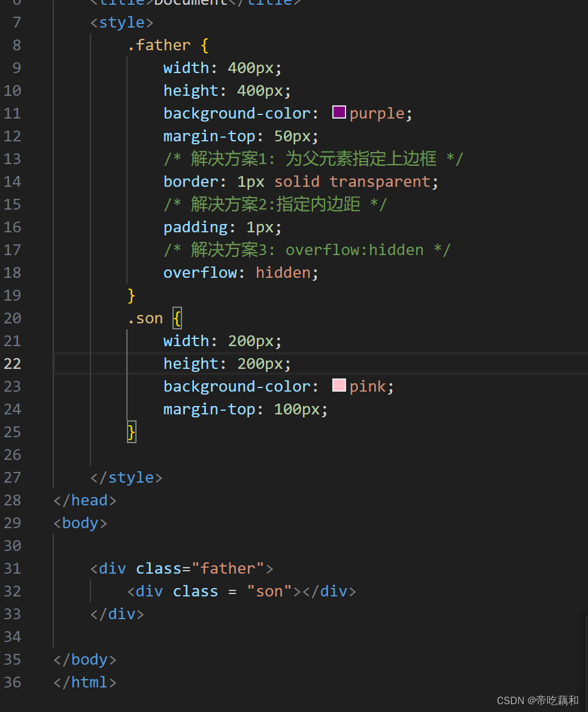Click the "son" class attribute value
This screenshot has height=712, width=588.
tap(269, 591)
